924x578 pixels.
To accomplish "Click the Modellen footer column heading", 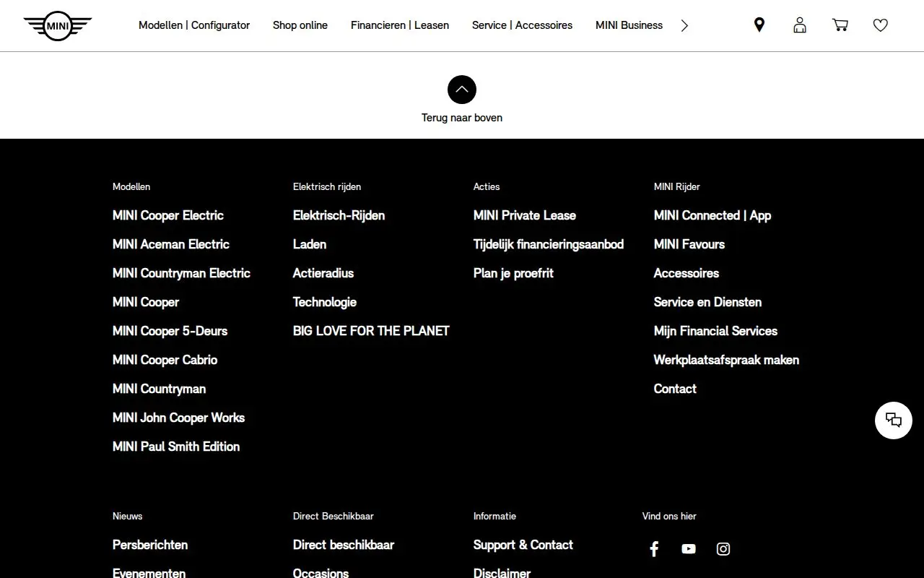I will click(x=131, y=186).
